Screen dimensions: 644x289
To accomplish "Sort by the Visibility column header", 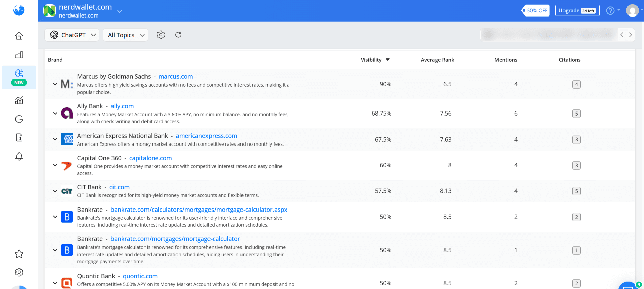I will click(x=375, y=60).
